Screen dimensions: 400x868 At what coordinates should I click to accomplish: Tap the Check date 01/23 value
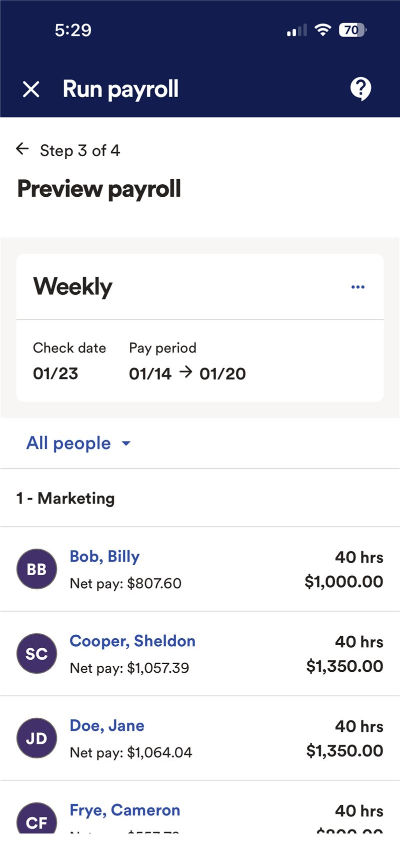pos(55,373)
